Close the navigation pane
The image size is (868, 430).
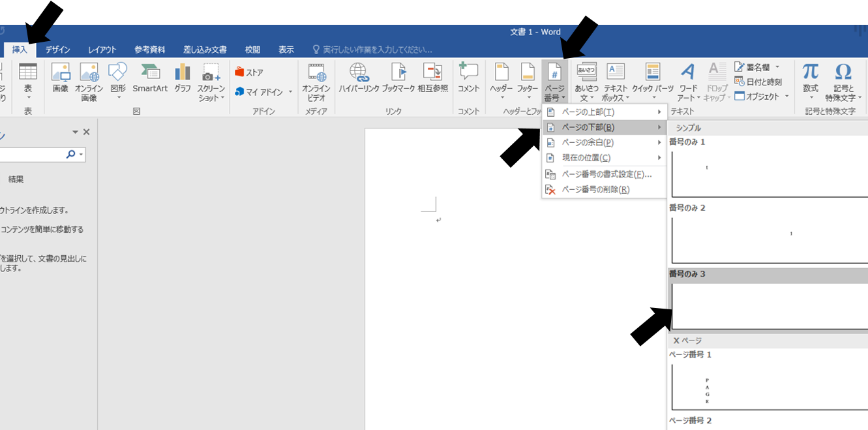click(87, 132)
